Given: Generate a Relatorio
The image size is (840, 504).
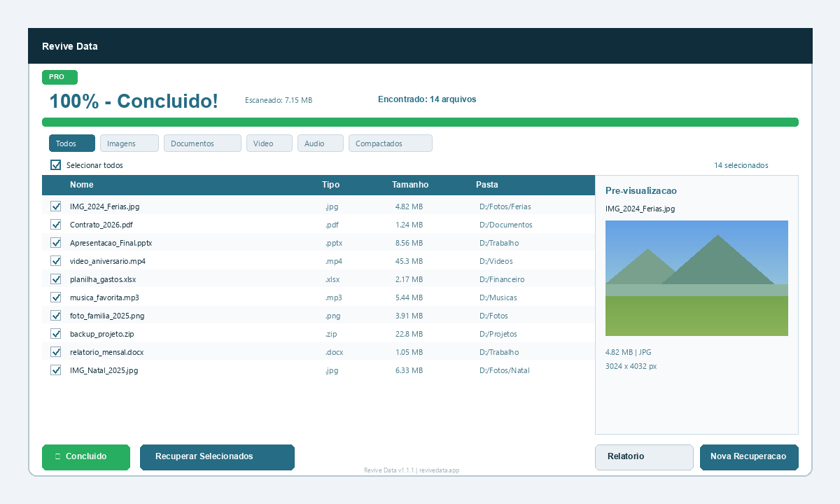Looking at the screenshot, I should tap(643, 456).
